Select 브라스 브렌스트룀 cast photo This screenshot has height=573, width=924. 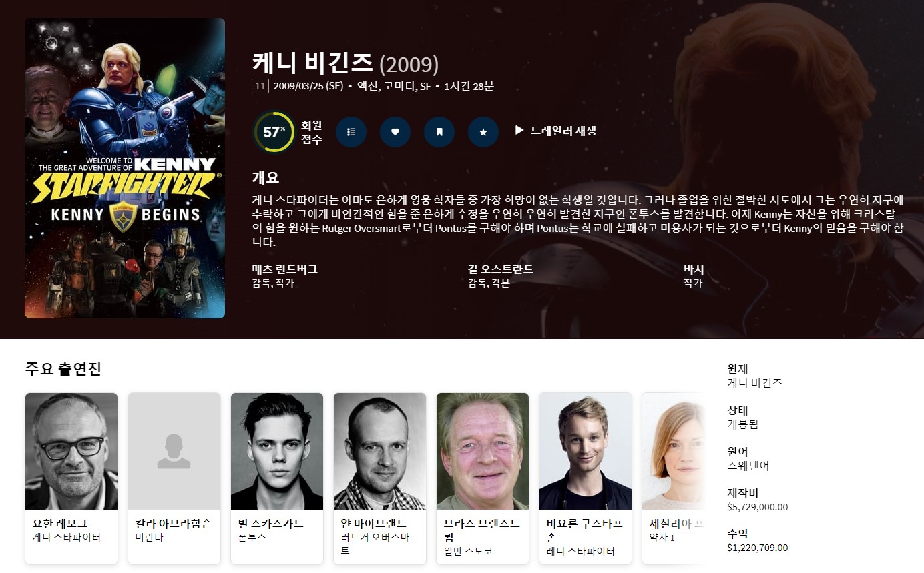483,451
